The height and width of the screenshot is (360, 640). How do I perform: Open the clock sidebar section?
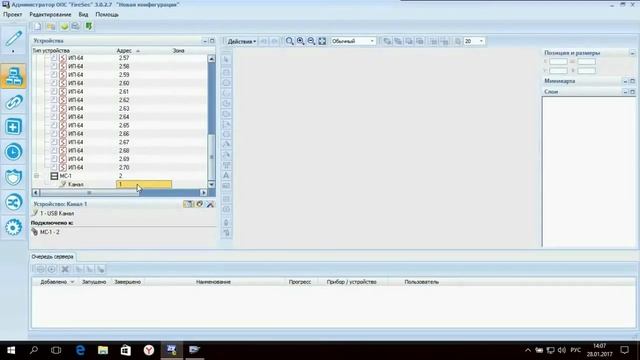13,152
